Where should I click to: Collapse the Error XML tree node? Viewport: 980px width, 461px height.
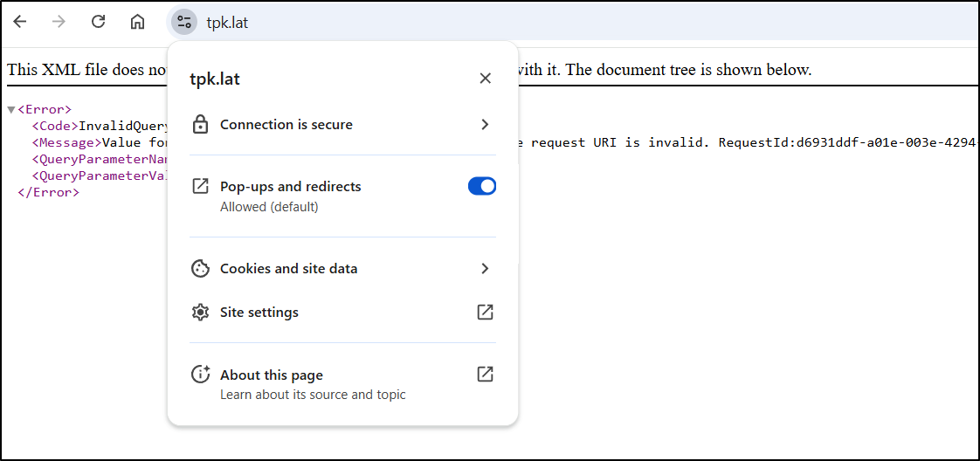click(11, 110)
